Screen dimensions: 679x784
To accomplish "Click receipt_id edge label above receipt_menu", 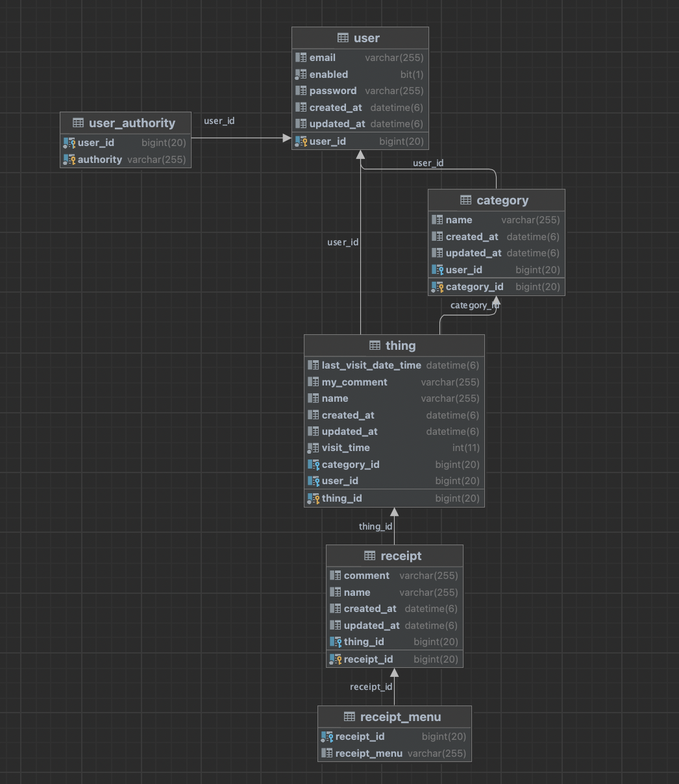I will click(371, 687).
